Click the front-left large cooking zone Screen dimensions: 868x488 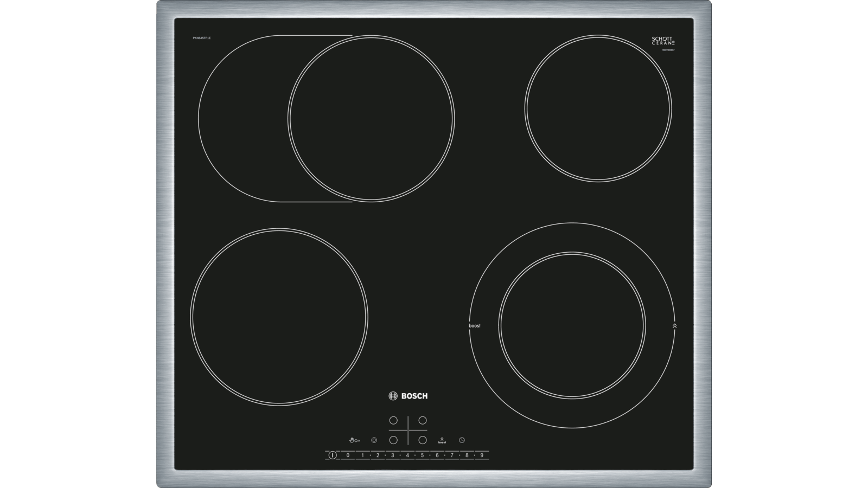(279, 316)
